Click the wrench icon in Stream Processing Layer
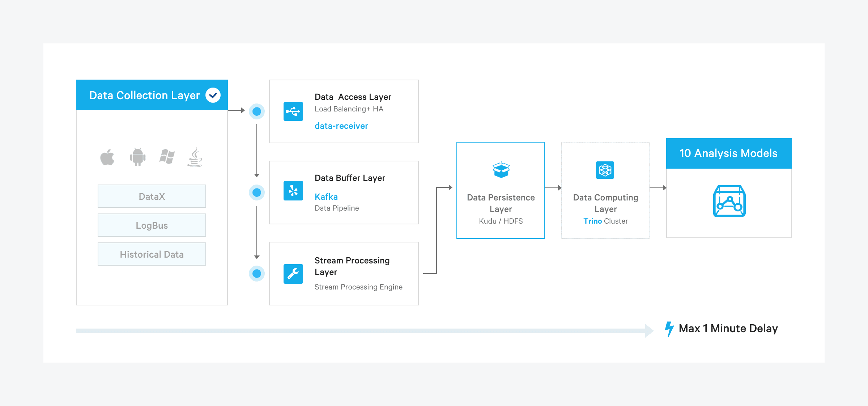 coord(293,274)
